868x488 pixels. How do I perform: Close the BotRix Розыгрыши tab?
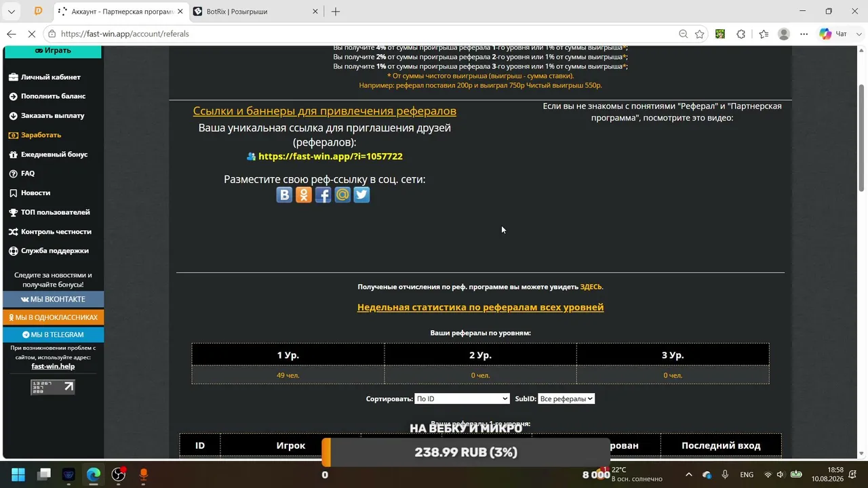point(315,12)
